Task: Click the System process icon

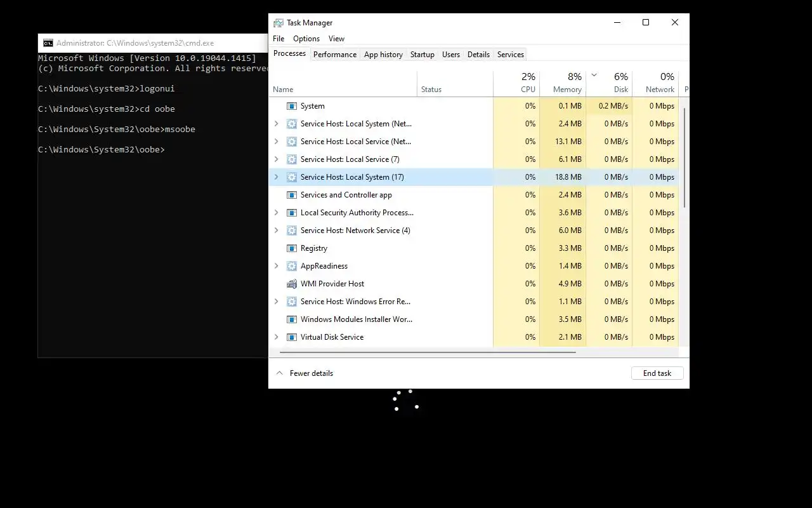Action: click(x=292, y=106)
